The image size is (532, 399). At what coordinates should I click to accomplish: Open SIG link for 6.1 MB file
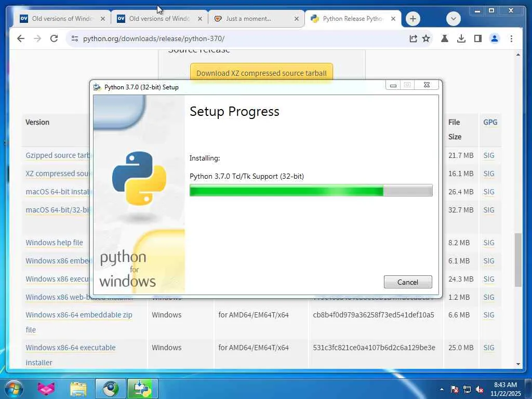[488, 261]
